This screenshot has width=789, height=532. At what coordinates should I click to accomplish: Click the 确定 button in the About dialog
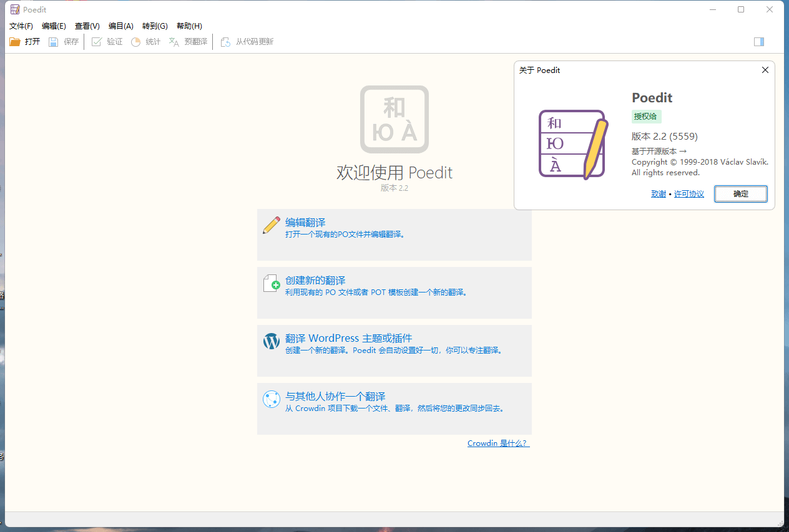click(x=741, y=194)
